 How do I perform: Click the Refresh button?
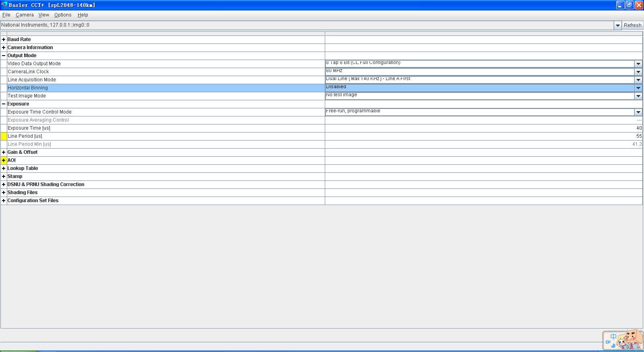[x=633, y=25]
